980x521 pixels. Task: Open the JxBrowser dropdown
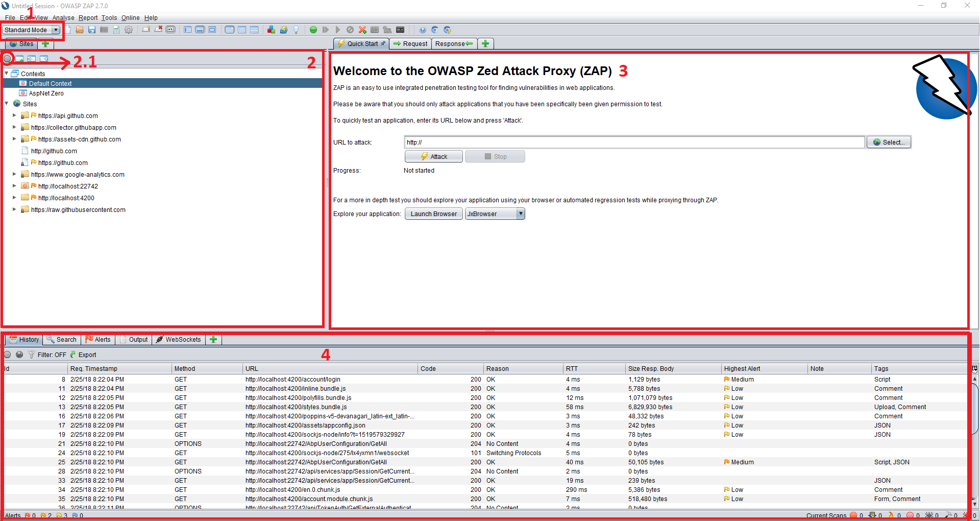point(495,214)
